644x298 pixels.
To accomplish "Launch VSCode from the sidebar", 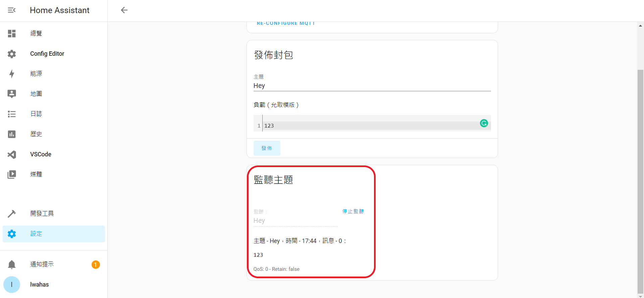I will 41,154.
